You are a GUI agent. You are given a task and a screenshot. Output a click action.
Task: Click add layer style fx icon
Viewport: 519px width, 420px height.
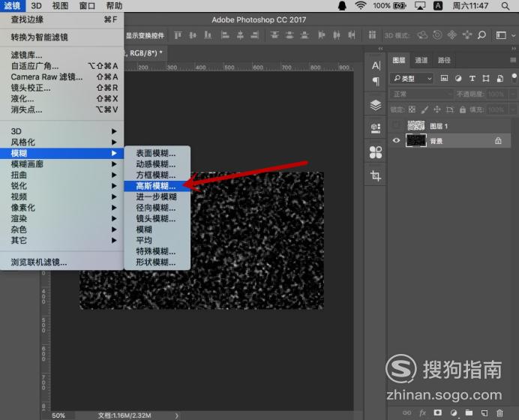[x=423, y=412]
